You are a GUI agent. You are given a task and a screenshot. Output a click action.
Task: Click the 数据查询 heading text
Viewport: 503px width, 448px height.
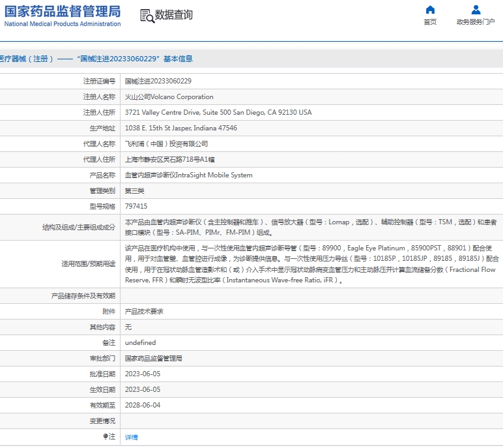click(173, 15)
